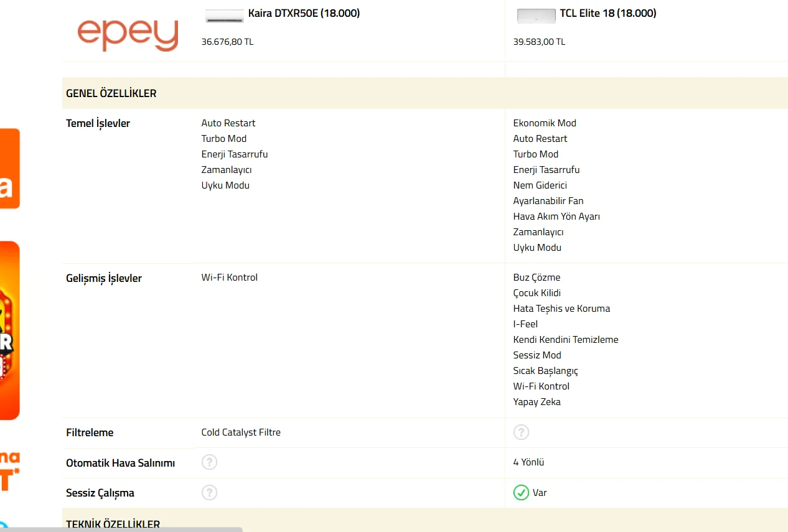Click the orange advertisement banner at left
Screen dimensions: 788x532
pos(10,330)
